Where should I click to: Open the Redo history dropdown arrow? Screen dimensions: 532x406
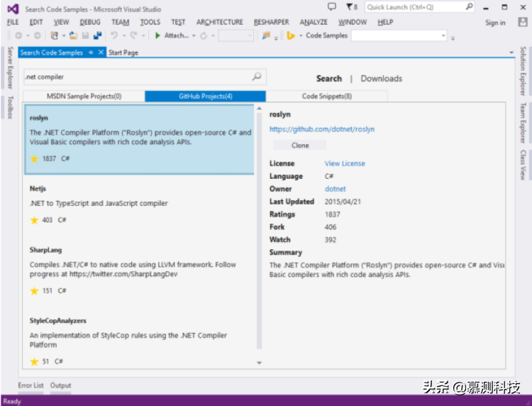143,35
